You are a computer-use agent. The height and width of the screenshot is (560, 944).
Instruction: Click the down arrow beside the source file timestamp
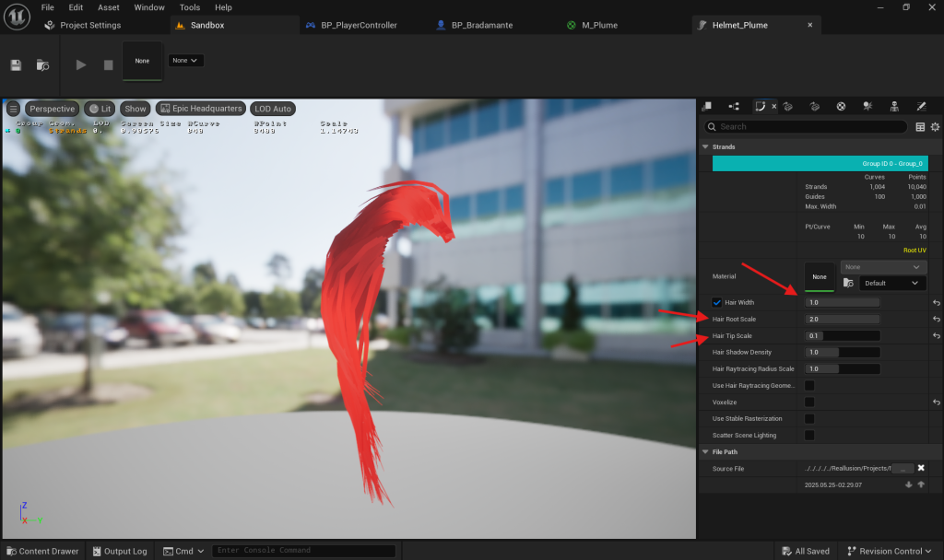(908, 484)
